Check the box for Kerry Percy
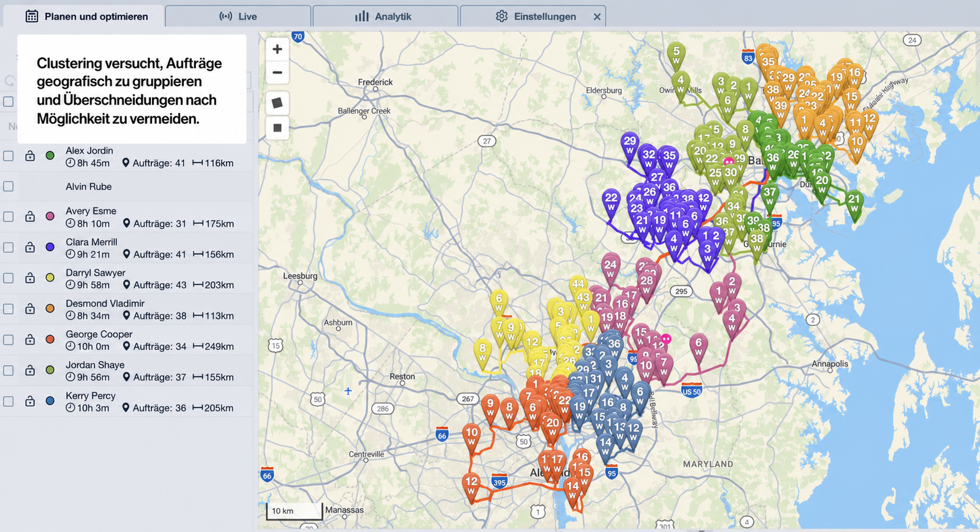 point(8,401)
